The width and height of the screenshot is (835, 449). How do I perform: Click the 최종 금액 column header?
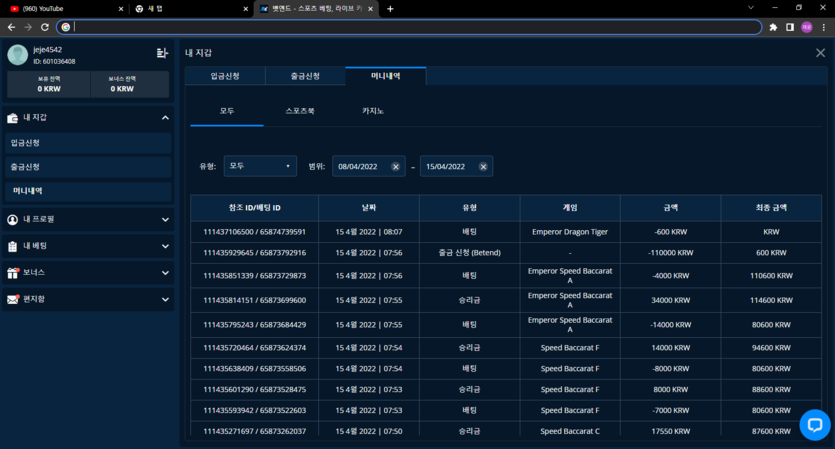(771, 208)
